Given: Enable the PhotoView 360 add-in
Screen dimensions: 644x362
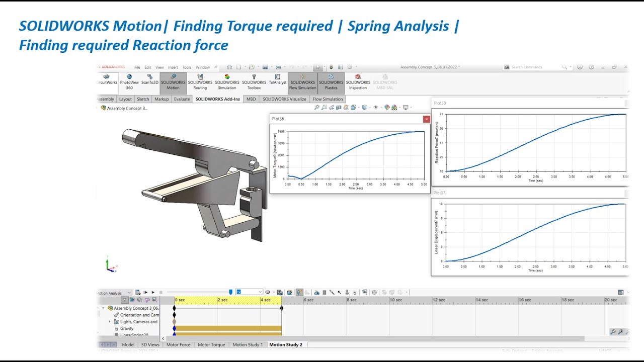Looking at the screenshot, I should click(x=129, y=82).
